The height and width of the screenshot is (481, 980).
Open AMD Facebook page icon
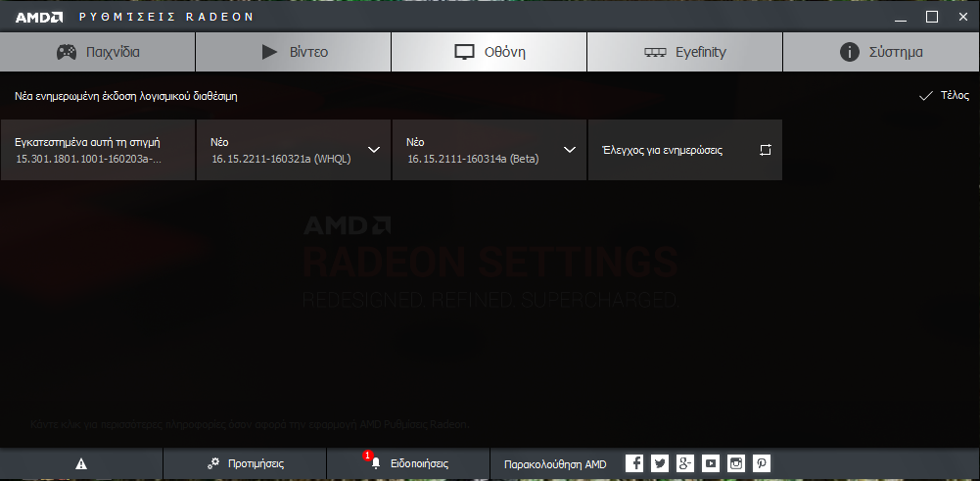click(x=634, y=463)
